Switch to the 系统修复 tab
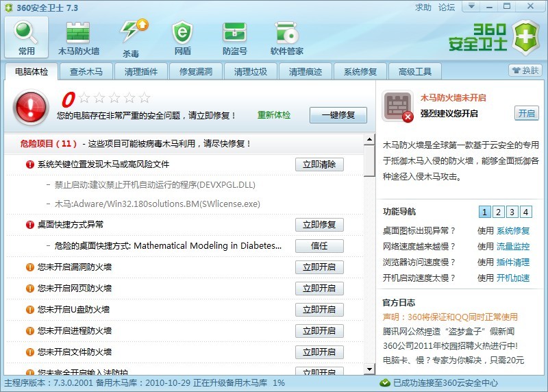 coord(360,72)
